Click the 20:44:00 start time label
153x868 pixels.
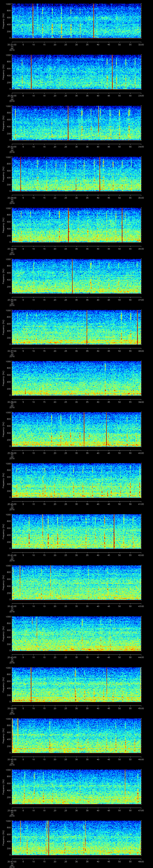tap(12, 708)
